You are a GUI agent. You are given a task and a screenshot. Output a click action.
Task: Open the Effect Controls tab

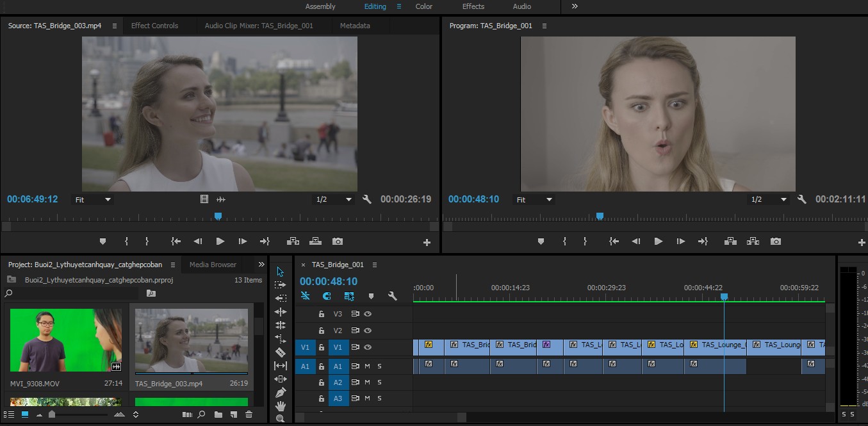[x=154, y=26]
